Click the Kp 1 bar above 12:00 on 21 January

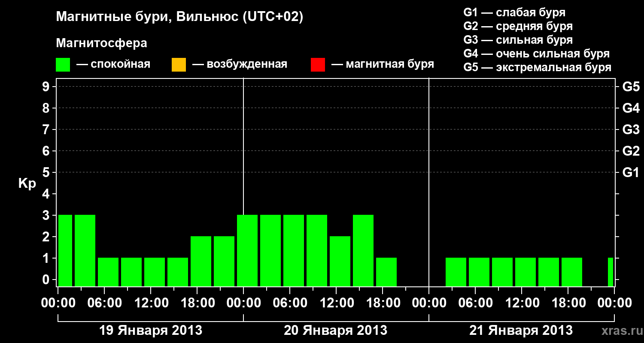tap(526, 272)
